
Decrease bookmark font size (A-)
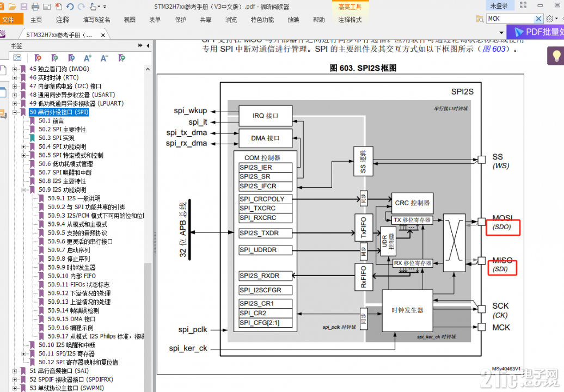click(105, 58)
